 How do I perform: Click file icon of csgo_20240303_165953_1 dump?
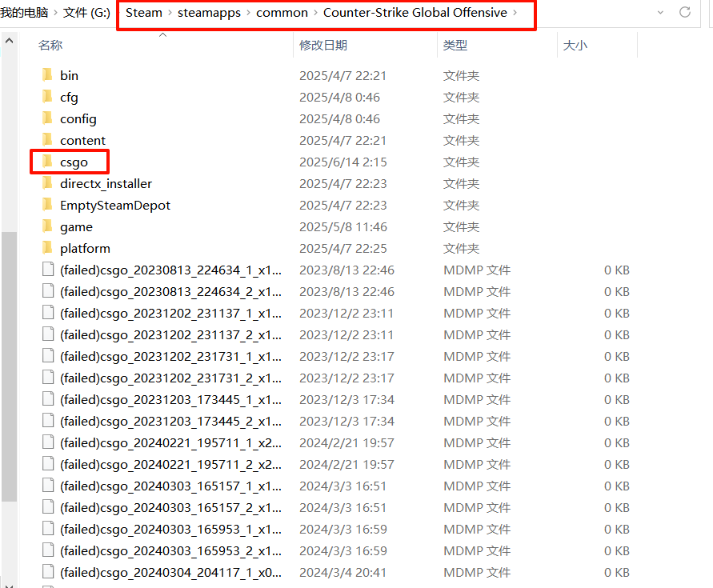48,529
